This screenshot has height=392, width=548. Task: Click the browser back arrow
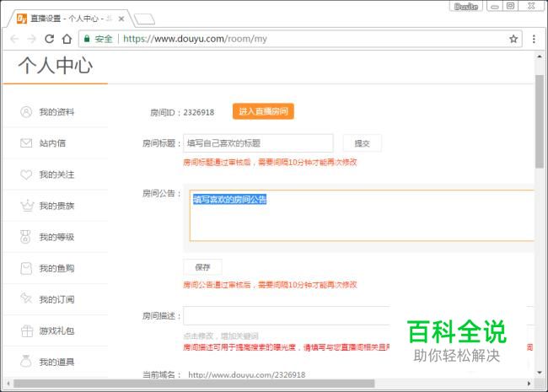pos(14,39)
